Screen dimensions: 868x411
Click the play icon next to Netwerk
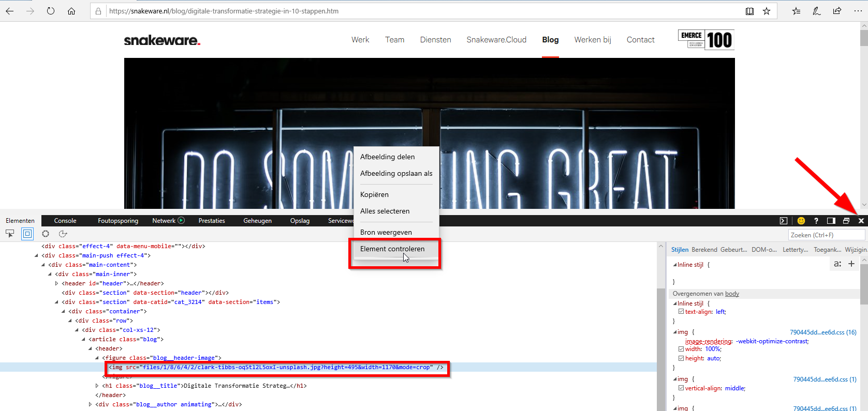[181, 220]
